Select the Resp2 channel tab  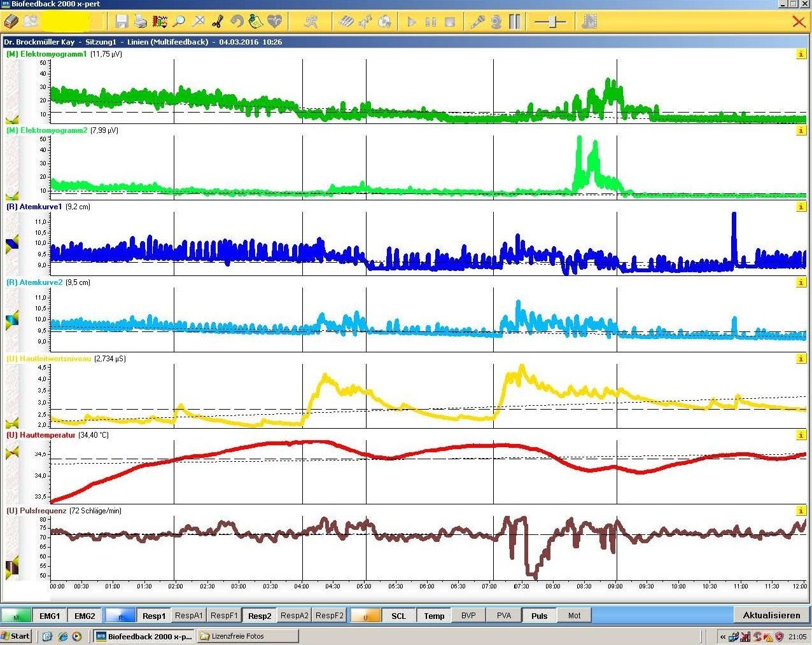coord(260,616)
